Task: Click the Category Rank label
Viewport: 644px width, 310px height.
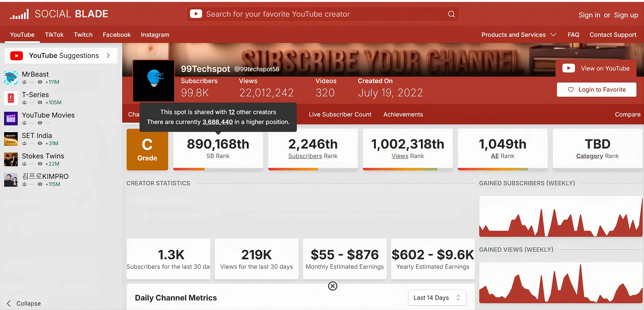Action: (597, 156)
